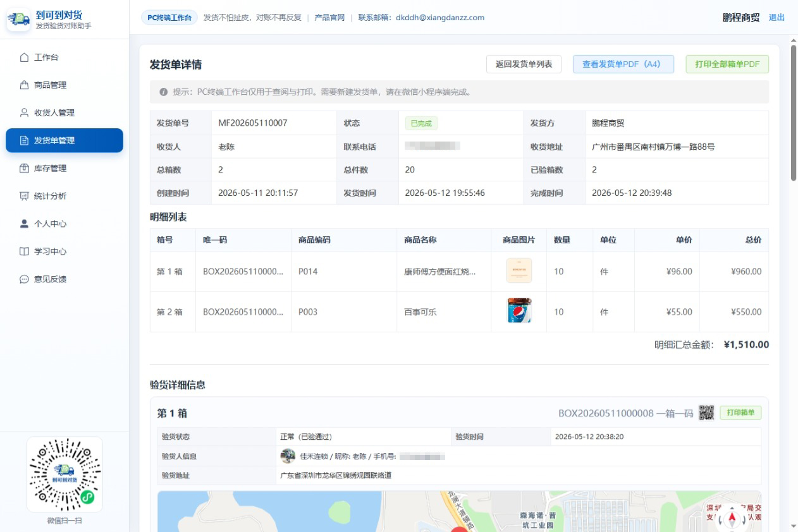The width and height of the screenshot is (798, 532).
Task: Click the 个人中心 user icon
Action: pos(25,224)
